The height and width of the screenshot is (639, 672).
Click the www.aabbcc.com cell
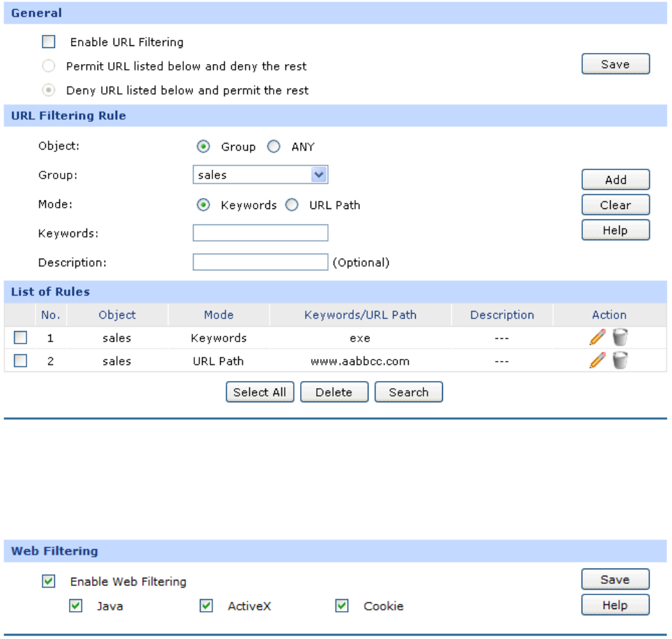(x=360, y=361)
